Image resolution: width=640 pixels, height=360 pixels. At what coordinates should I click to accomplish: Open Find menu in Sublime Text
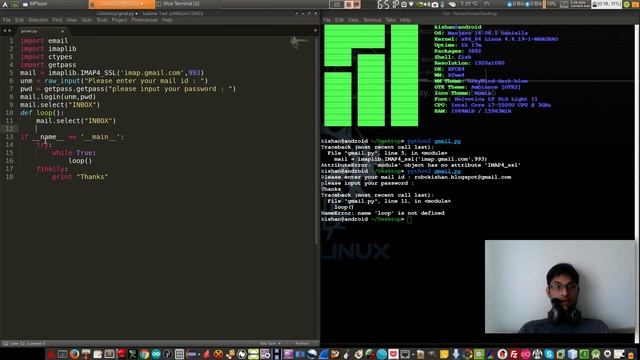pos(57,20)
